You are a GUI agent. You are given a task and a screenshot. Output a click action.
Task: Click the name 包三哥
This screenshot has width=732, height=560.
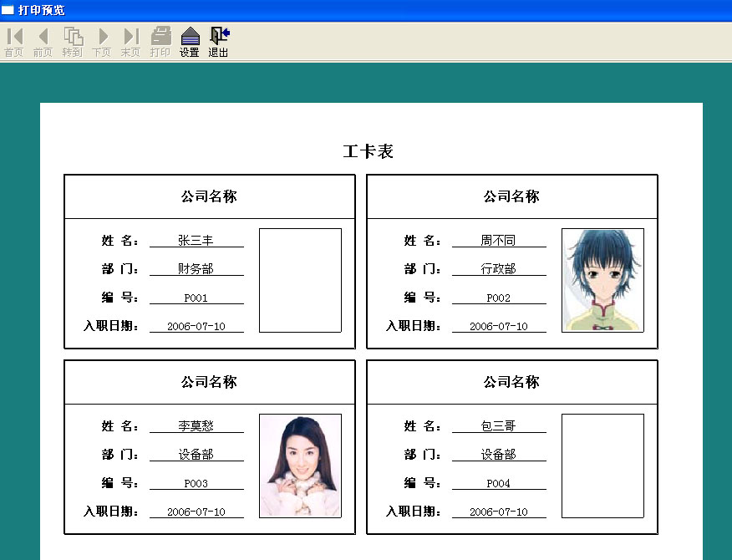[x=498, y=425]
